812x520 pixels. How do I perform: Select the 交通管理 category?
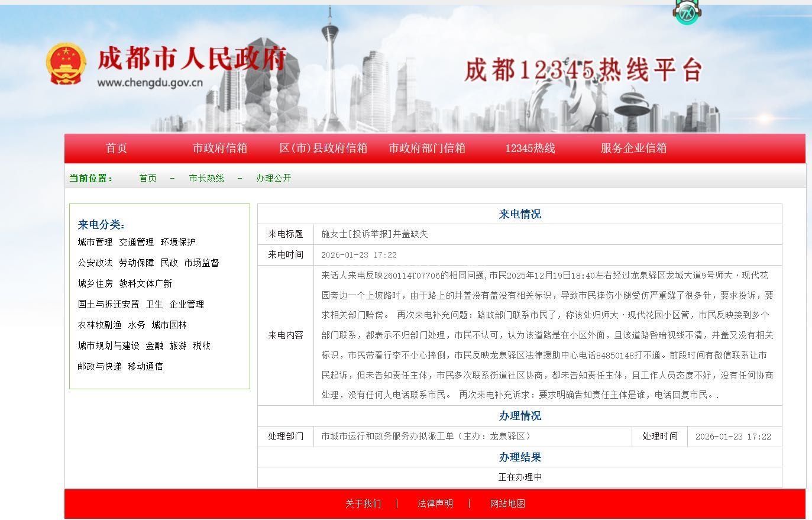(x=136, y=242)
